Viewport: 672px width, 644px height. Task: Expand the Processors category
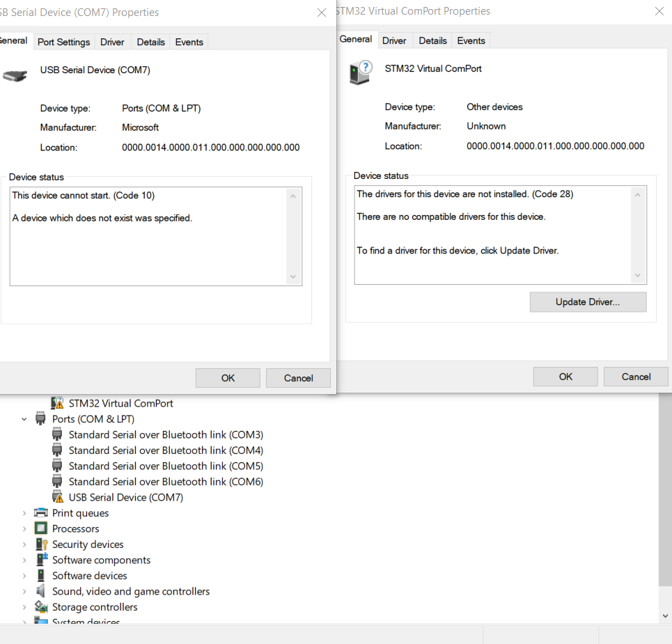coord(24,528)
